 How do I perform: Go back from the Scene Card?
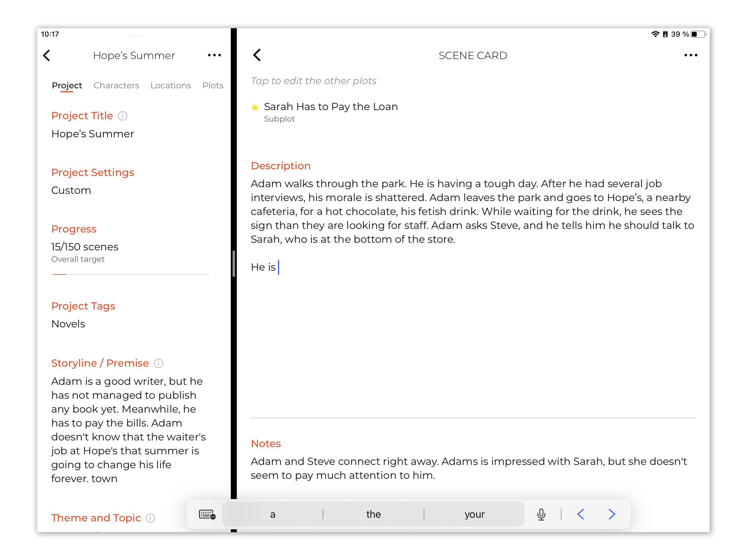[257, 55]
